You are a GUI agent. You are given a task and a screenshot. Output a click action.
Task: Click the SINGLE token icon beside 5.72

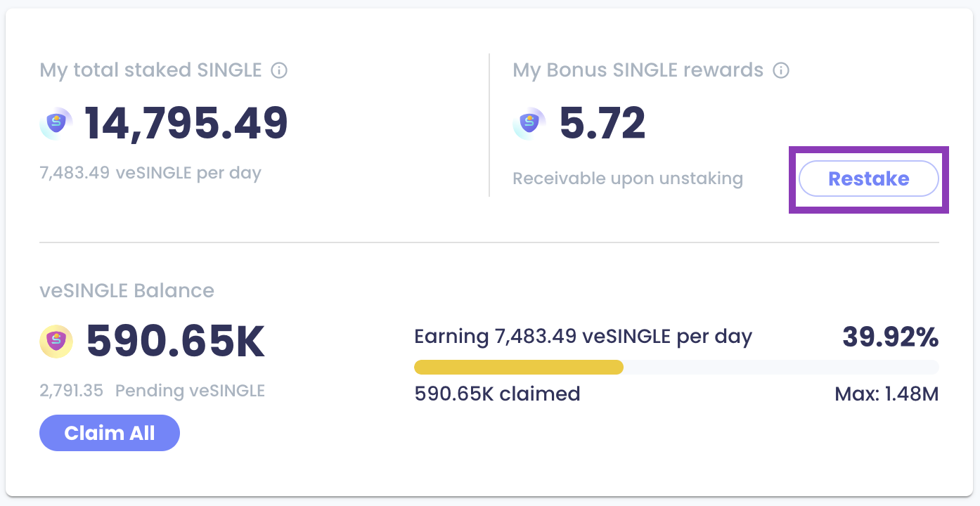tap(529, 124)
